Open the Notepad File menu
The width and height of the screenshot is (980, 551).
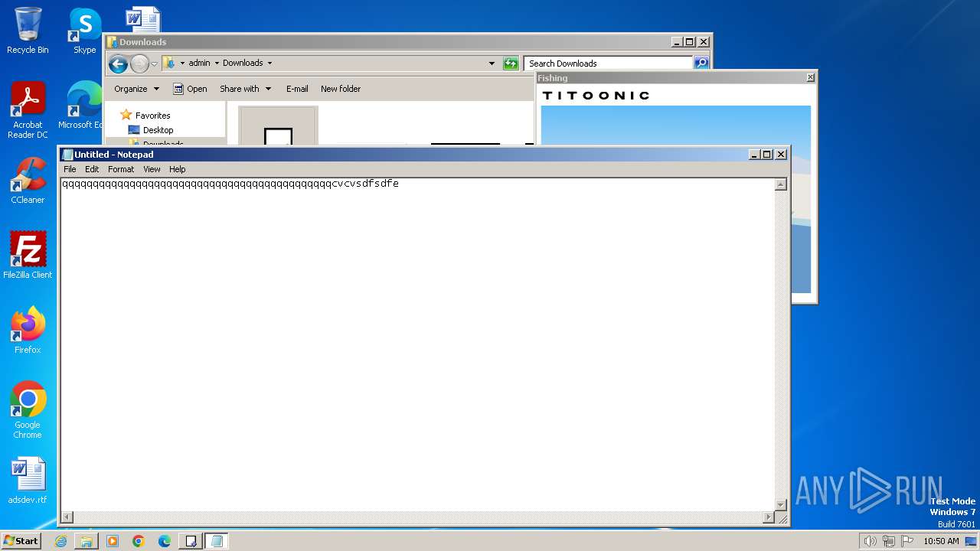pos(70,169)
